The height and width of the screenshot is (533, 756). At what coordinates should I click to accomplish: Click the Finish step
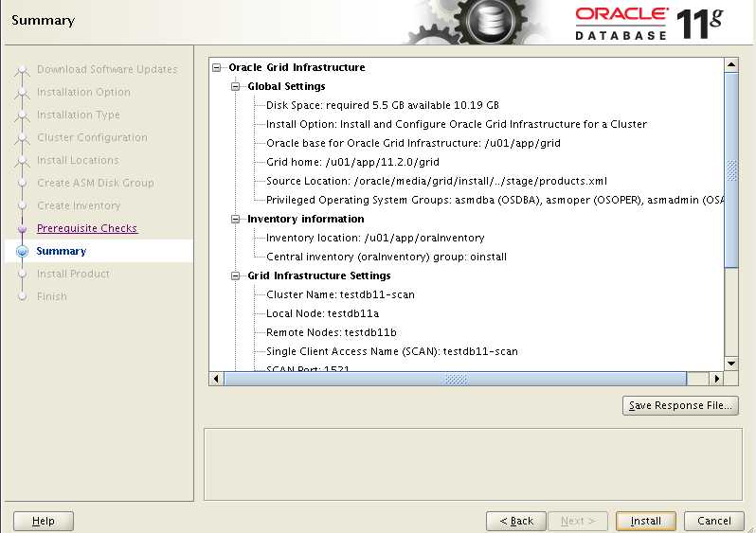click(x=52, y=296)
